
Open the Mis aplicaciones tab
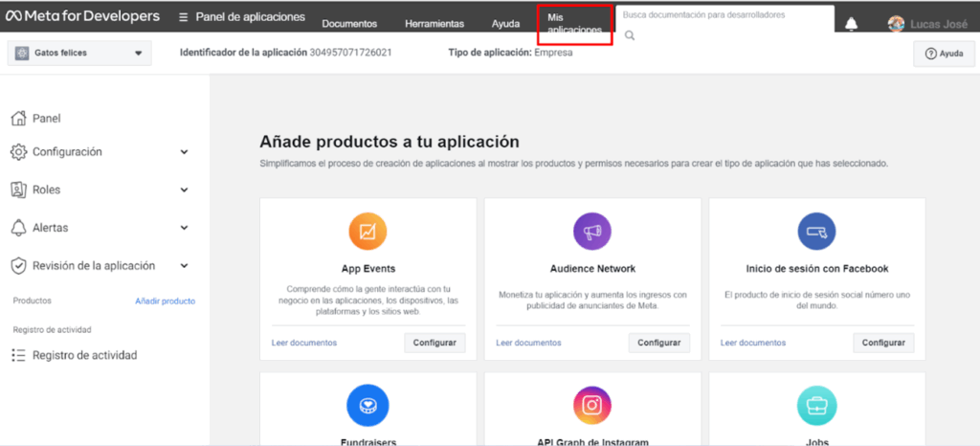pos(574,24)
